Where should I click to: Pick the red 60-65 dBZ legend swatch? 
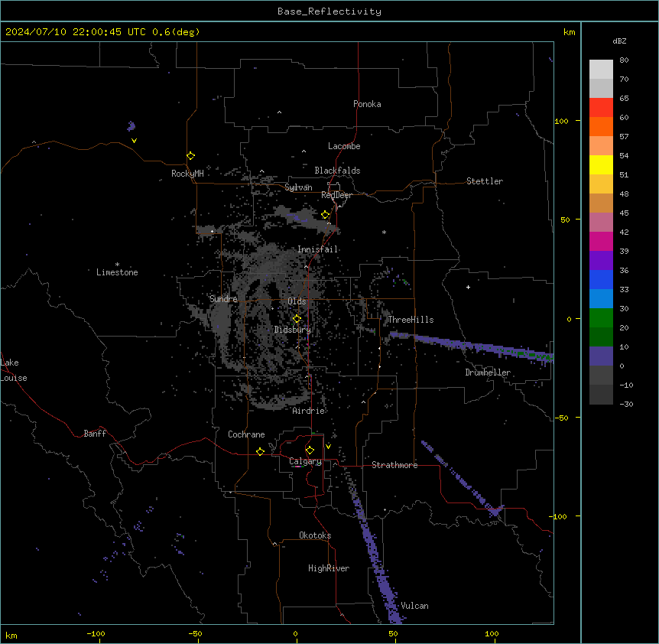click(601, 108)
